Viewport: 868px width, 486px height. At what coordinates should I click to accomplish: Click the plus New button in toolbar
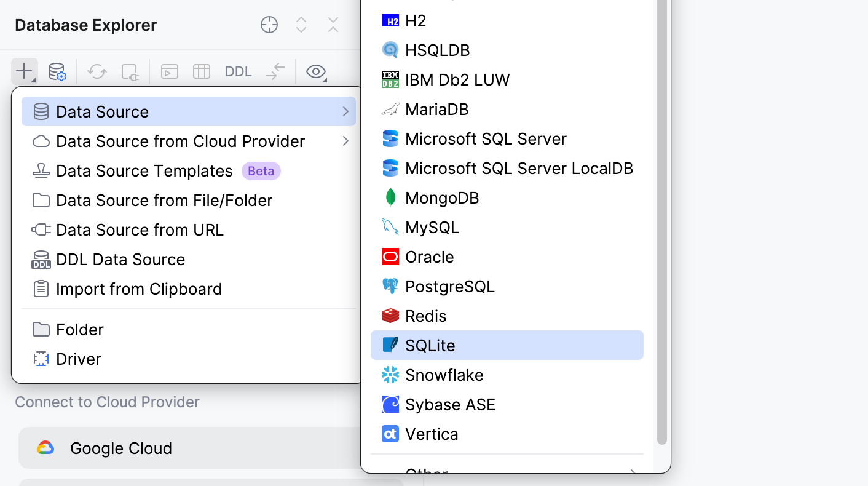(25, 71)
